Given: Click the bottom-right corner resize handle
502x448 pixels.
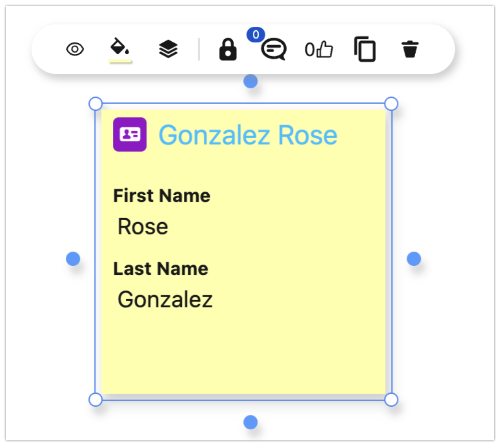Looking at the screenshot, I should [391, 399].
